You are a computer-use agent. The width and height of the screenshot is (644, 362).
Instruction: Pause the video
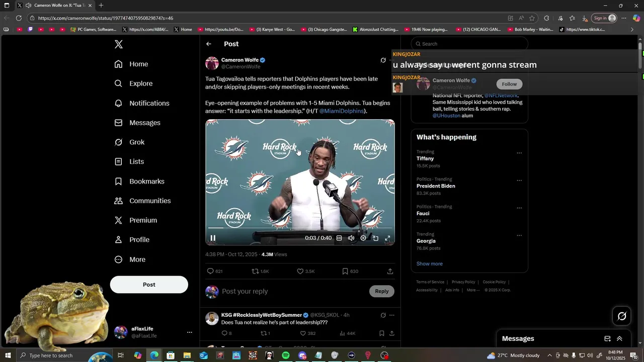point(213,238)
